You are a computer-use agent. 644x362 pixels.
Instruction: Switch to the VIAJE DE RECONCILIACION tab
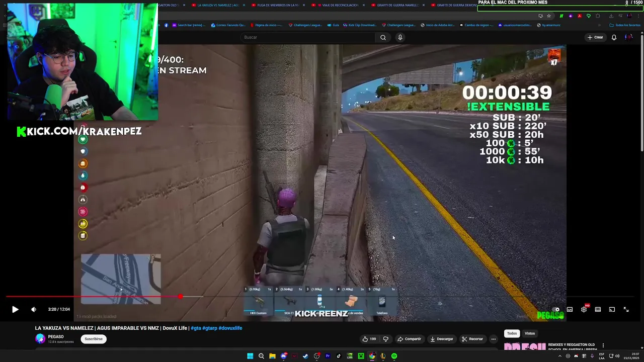point(338,5)
